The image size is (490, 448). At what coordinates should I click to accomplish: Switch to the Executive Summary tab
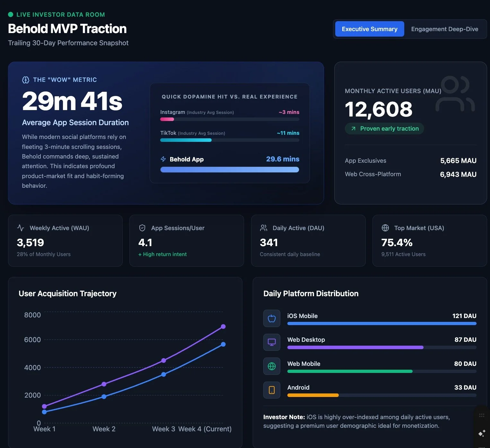coord(370,29)
